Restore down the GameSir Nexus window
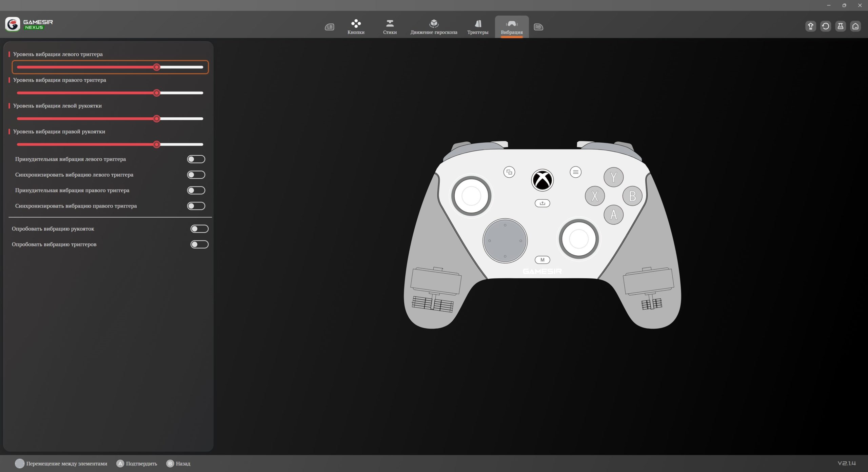The image size is (868, 472). coord(844,5)
